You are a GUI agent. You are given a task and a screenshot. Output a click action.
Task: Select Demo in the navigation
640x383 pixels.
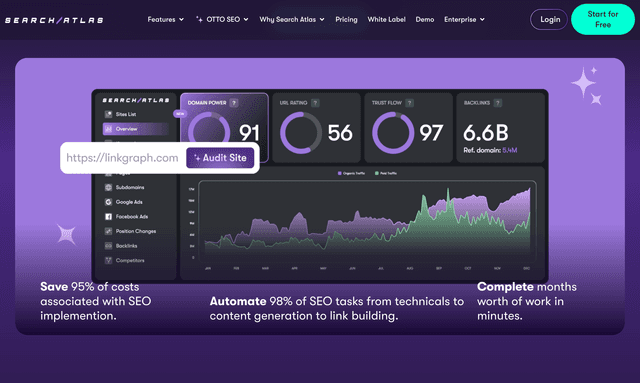pos(424,19)
